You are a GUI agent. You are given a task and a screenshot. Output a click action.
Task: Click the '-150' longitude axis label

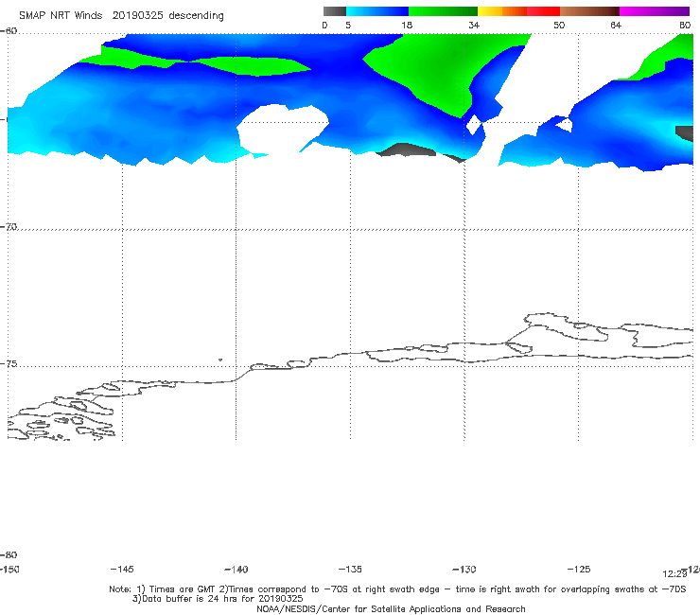click(x=9, y=570)
